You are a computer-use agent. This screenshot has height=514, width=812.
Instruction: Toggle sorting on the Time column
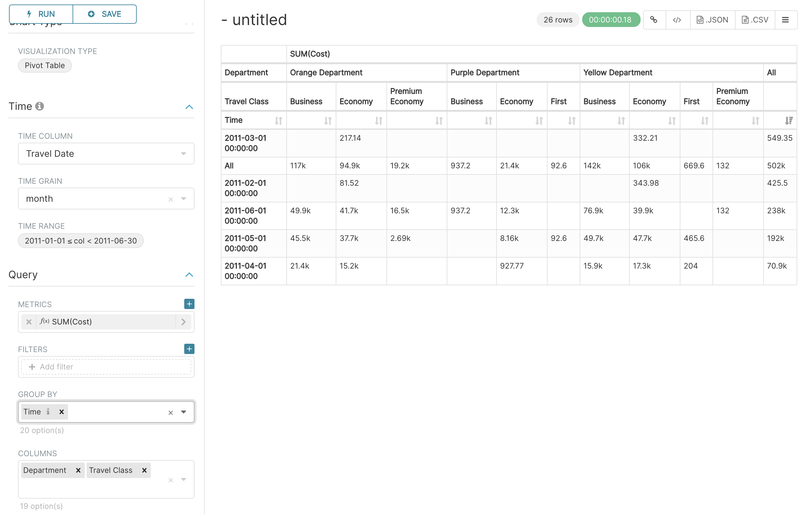pyautogui.click(x=278, y=120)
